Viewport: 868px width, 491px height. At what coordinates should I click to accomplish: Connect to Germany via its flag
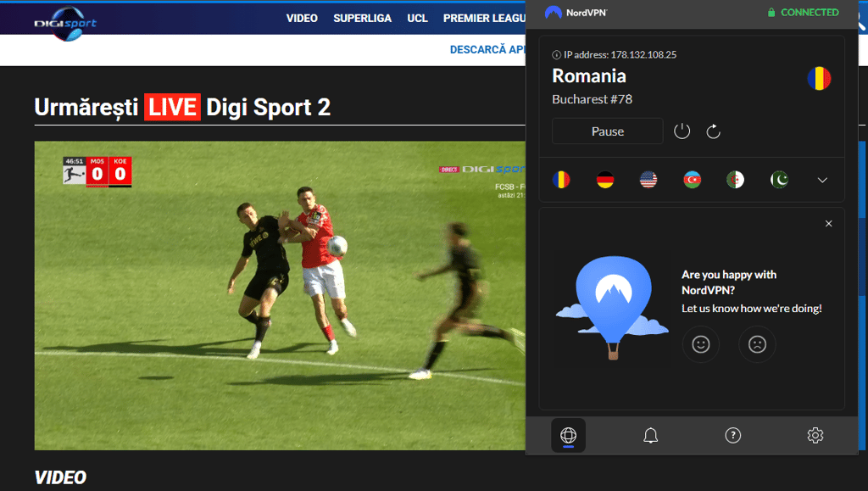tap(604, 179)
